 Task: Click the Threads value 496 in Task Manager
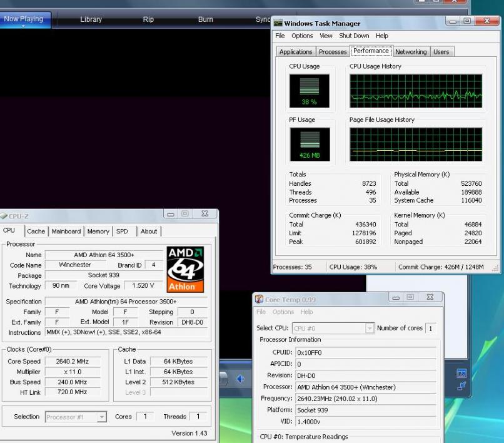[x=371, y=192]
